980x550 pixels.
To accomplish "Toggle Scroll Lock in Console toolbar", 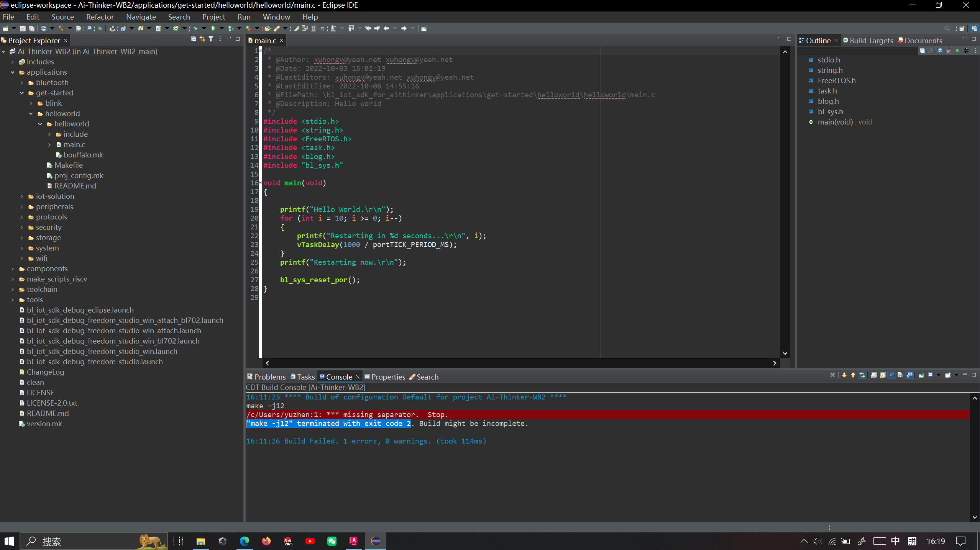I will coord(883,375).
